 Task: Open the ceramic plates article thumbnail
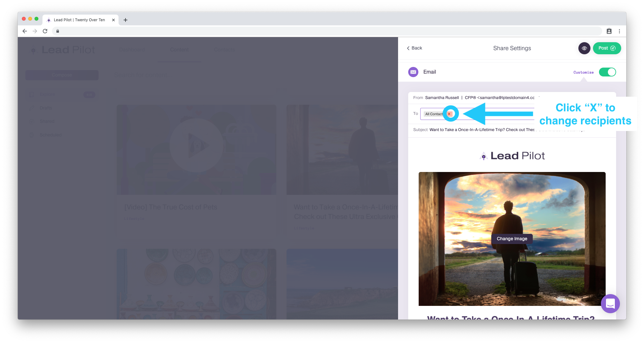(x=196, y=284)
